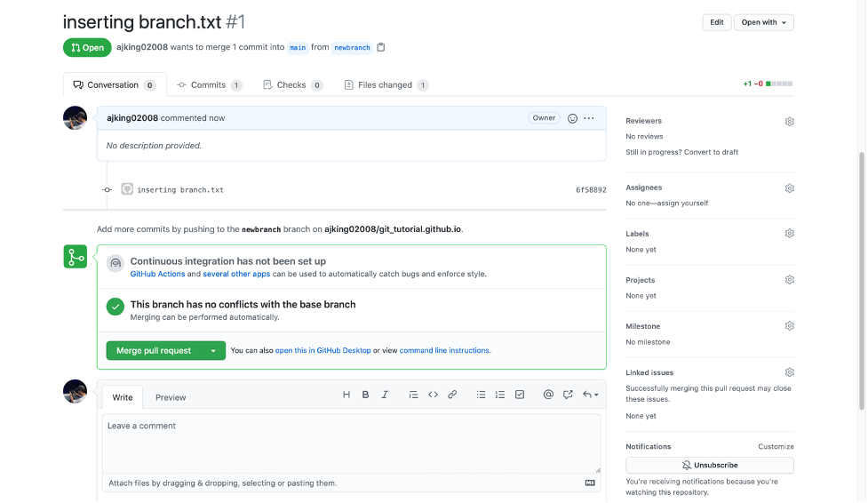Insert a numbered list in the comment
The image size is (868, 503).
[x=500, y=395]
